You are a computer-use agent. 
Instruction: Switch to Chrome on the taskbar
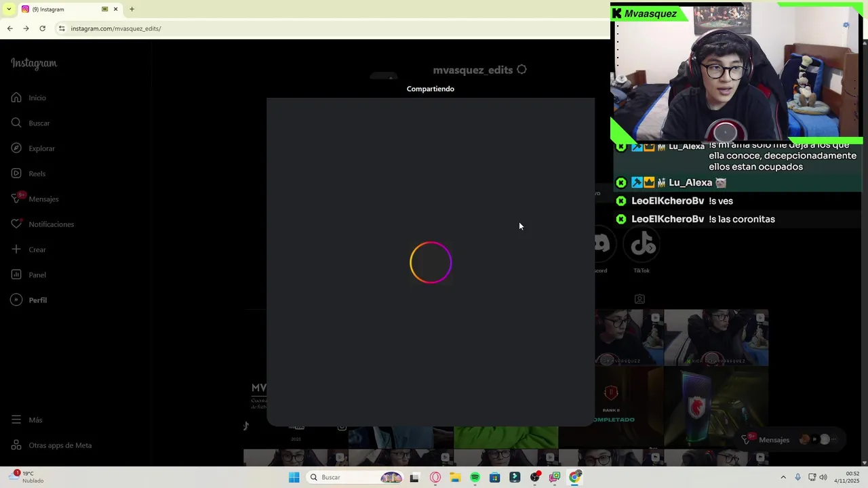(x=575, y=477)
